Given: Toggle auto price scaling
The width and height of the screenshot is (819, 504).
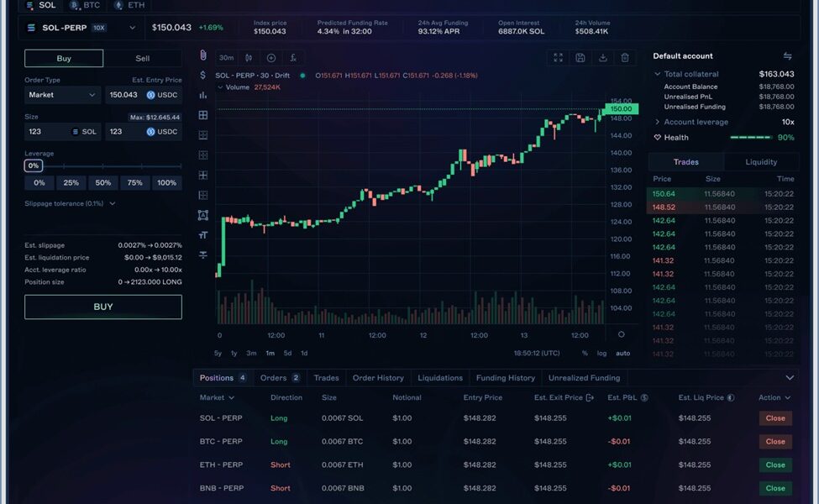Looking at the screenshot, I should click(x=623, y=354).
